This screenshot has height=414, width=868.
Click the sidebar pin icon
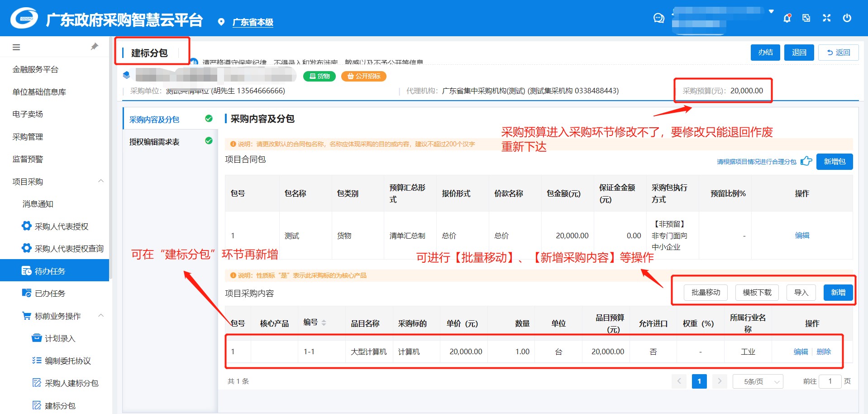click(95, 47)
